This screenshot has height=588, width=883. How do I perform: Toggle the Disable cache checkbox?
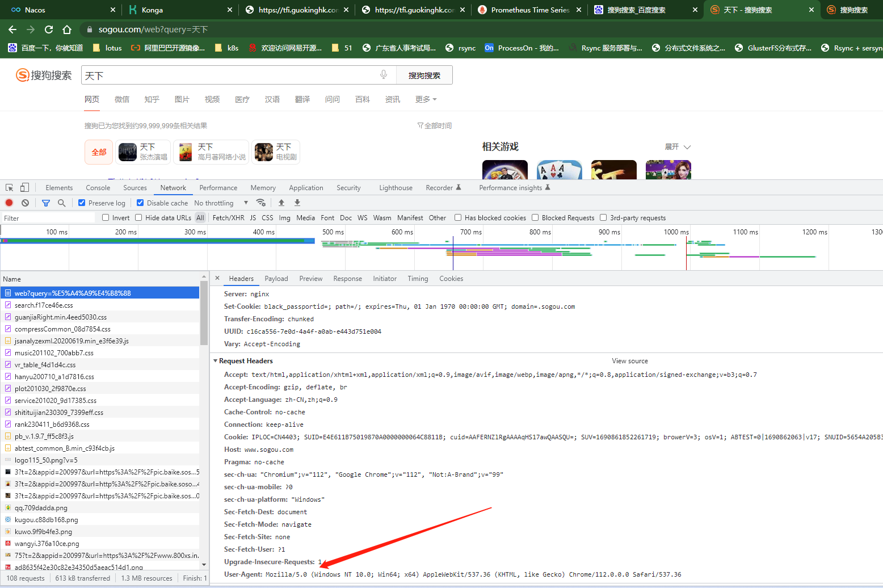tap(140, 203)
